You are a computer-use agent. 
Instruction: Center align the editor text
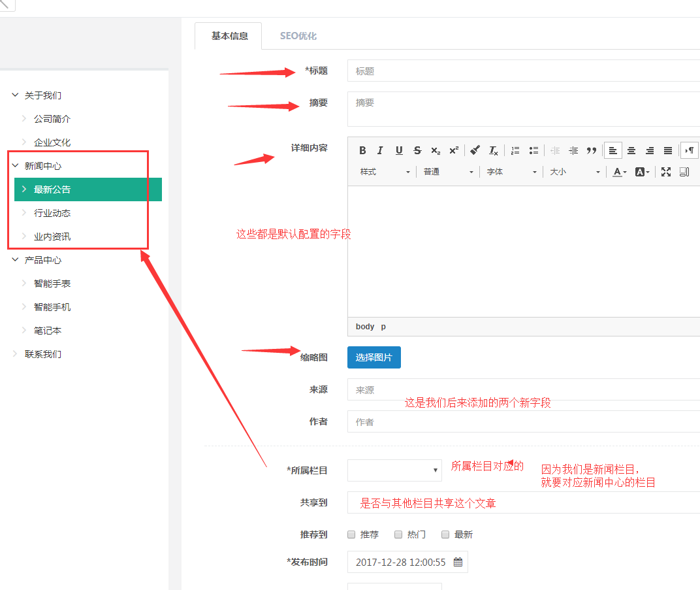point(631,150)
